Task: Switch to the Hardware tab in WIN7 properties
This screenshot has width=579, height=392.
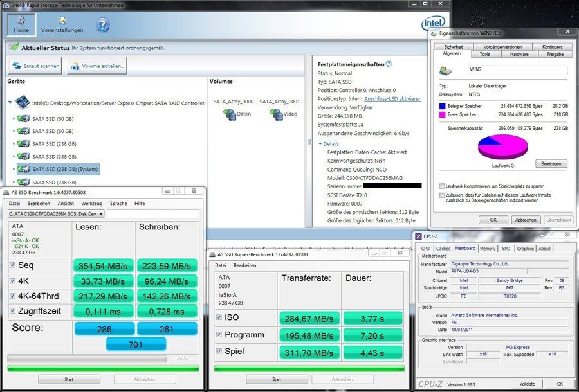Action: [519, 54]
